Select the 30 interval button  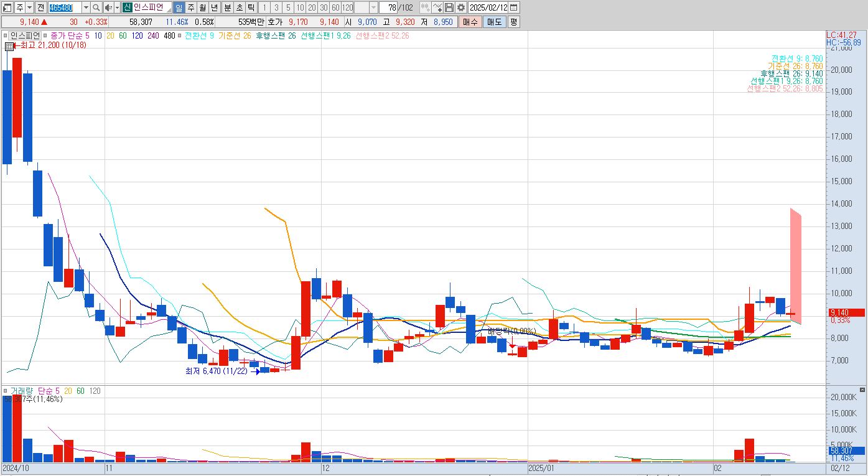tap(324, 7)
